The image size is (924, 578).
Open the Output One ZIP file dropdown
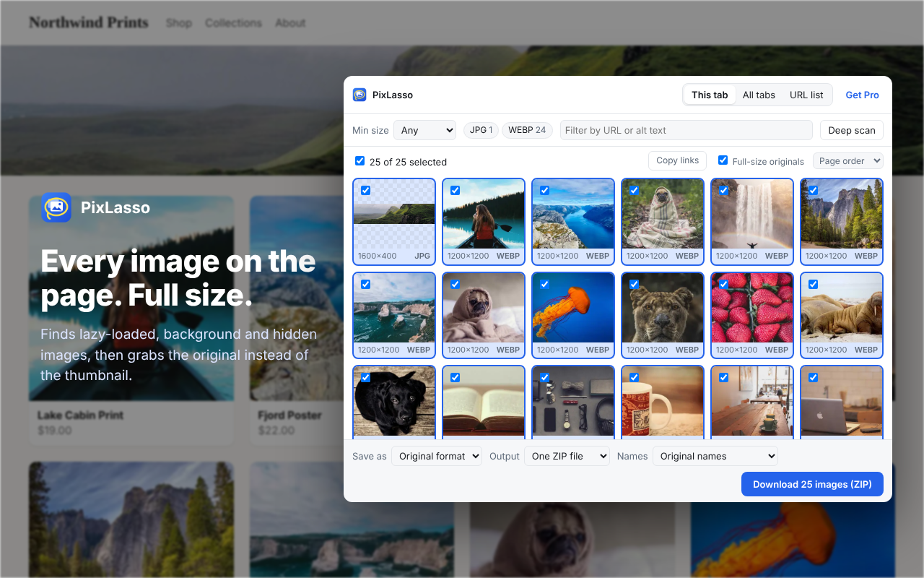pyautogui.click(x=567, y=456)
